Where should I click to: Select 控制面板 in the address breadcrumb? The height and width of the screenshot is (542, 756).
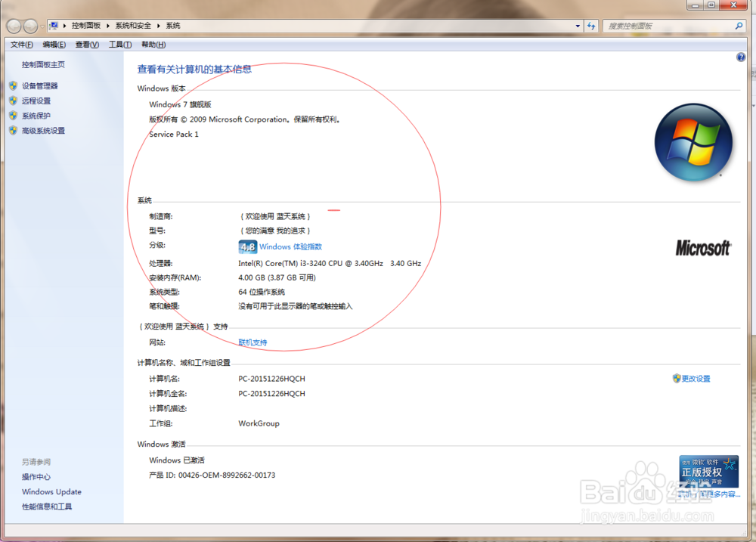pyautogui.click(x=86, y=26)
